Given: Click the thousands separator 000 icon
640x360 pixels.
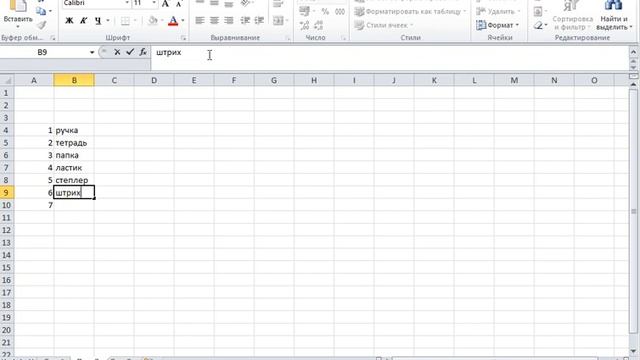Looking at the screenshot, I should [x=340, y=11].
